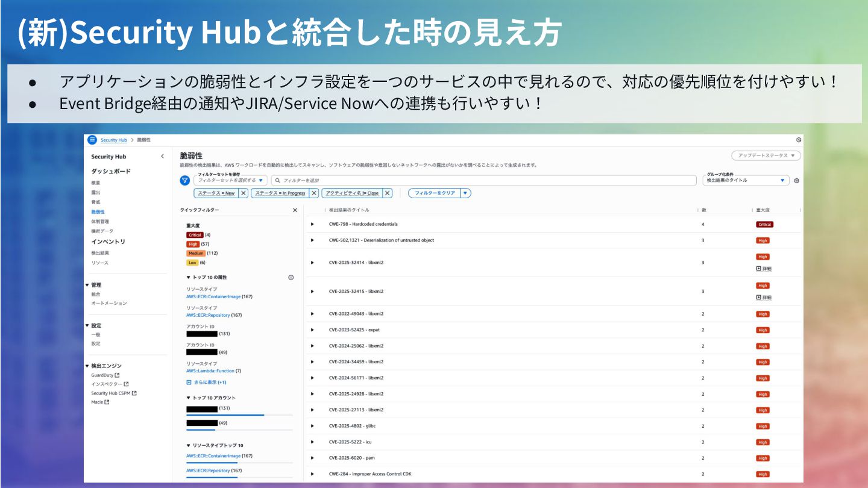The image size is (868, 488).
Task: Expand the CWE-798 Hardcoded credentials row
Action: (312, 224)
